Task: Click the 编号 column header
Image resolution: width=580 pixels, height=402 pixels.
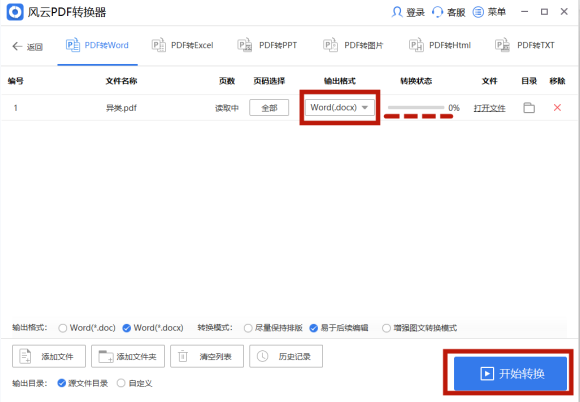Action: [16, 81]
